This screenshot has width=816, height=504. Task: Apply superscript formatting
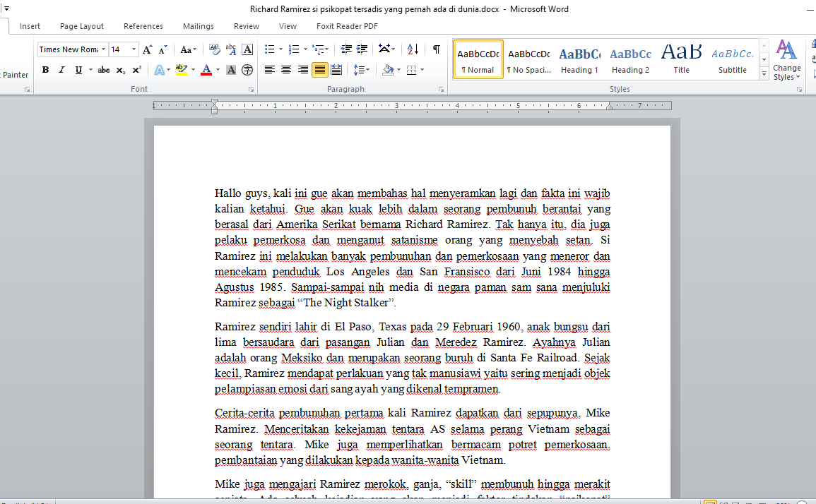136,70
